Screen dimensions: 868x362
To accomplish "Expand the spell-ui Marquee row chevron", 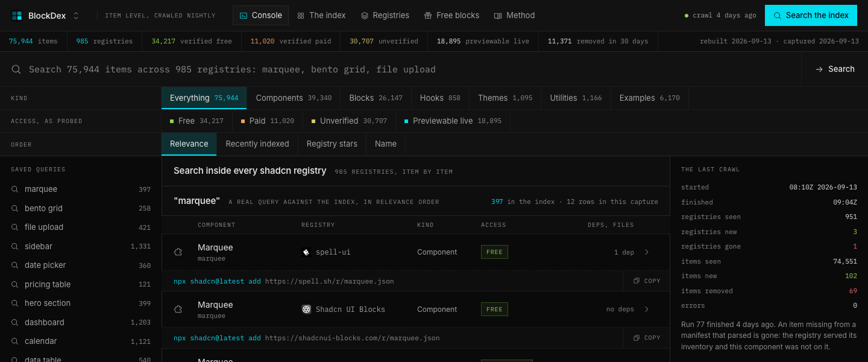I will coord(647,252).
